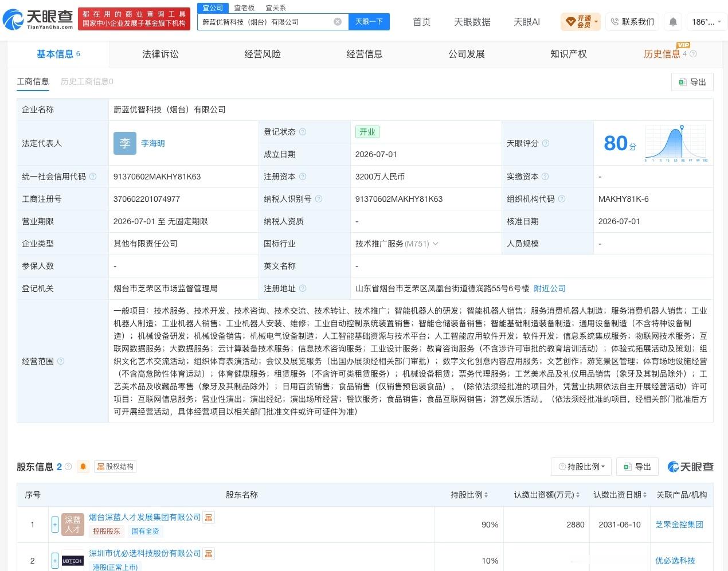Open equity structure icon after 深圳市优必选科技
Screen dimensions: 728x571
point(209,554)
